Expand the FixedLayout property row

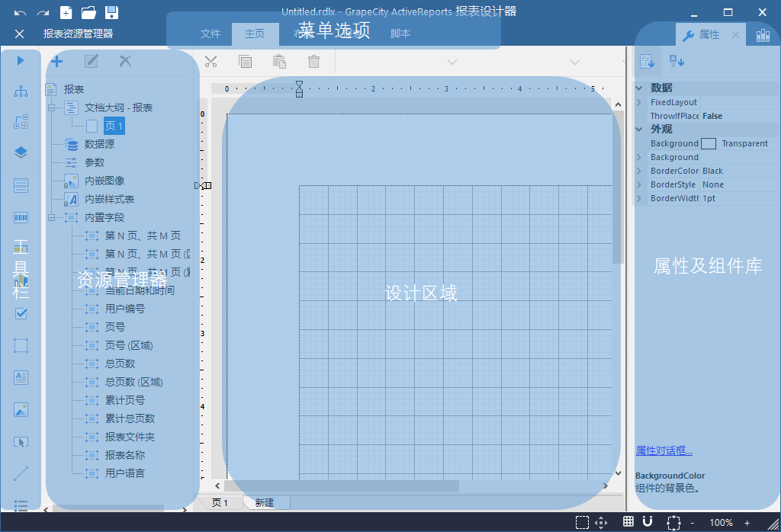click(x=639, y=102)
